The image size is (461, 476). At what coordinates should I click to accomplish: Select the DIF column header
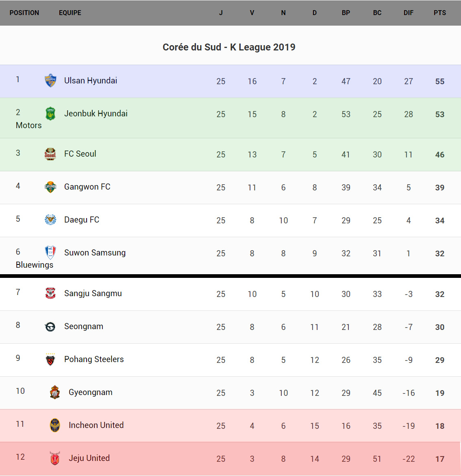click(409, 13)
